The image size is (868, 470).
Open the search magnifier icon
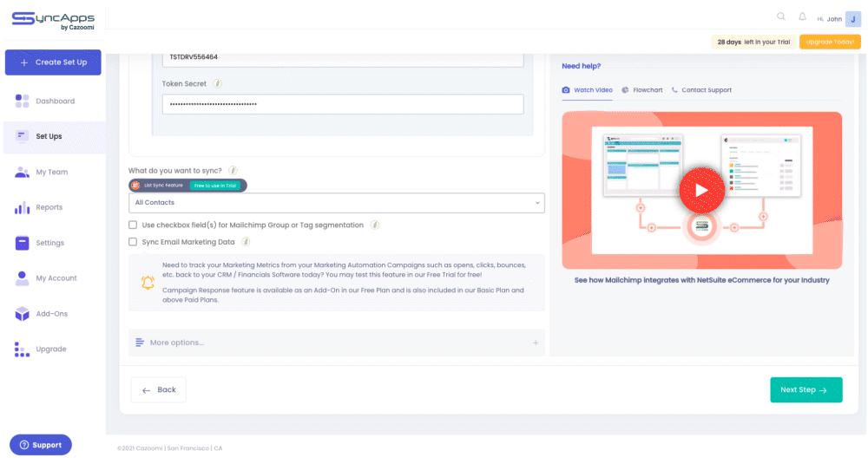tap(781, 16)
